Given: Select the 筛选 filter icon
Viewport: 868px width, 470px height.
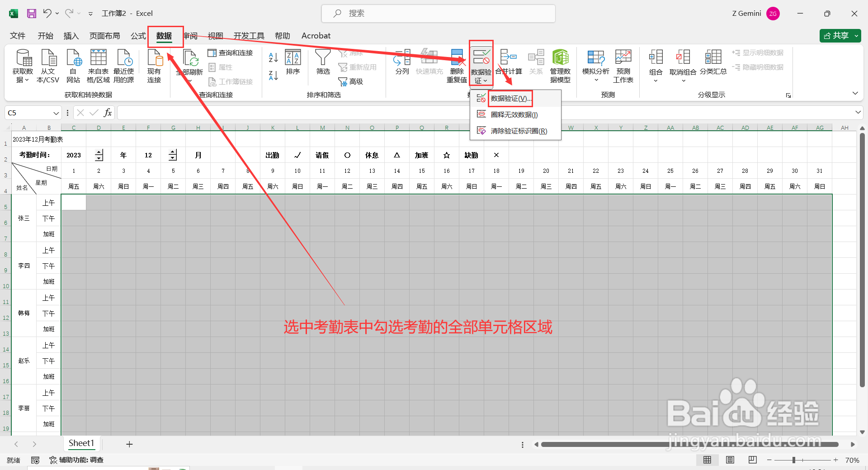Looking at the screenshot, I should (x=323, y=63).
